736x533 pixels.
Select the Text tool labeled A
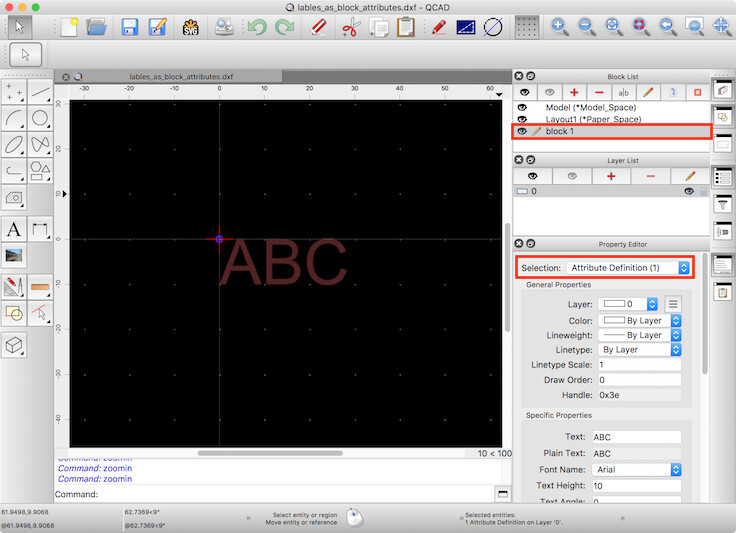14,229
